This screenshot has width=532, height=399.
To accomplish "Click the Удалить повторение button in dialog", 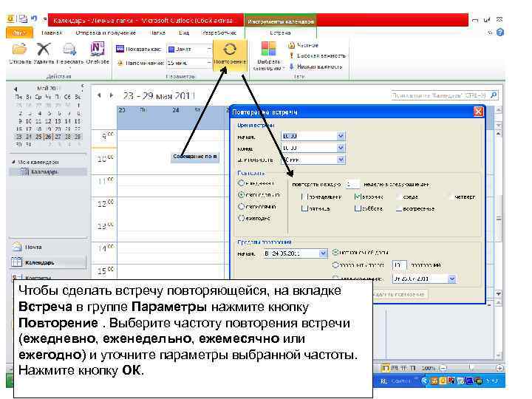I will click(399, 294).
